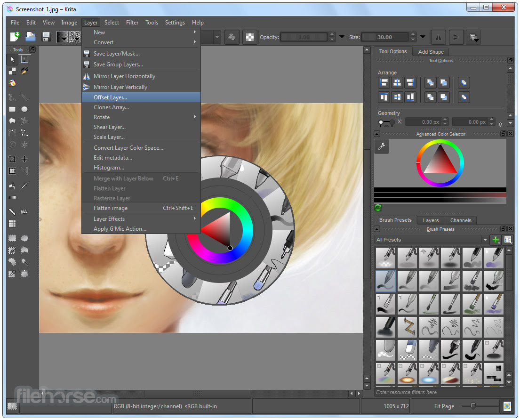Open the Settings menu
The height and width of the screenshot is (420, 520).
(x=175, y=23)
